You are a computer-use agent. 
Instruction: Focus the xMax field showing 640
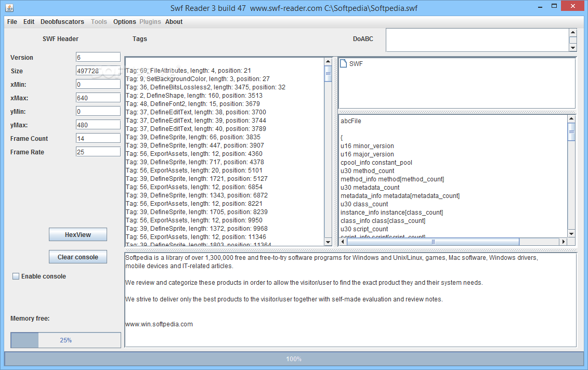98,98
